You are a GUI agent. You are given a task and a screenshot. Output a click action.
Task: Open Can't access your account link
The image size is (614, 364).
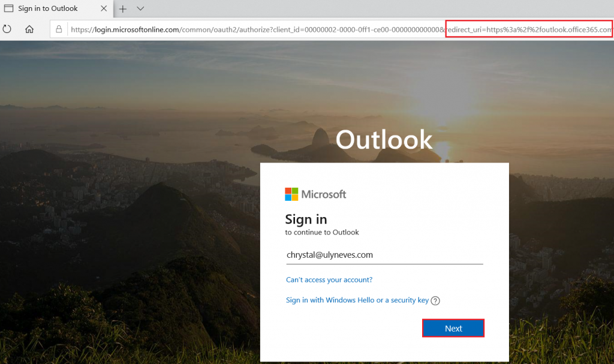point(329,280)
